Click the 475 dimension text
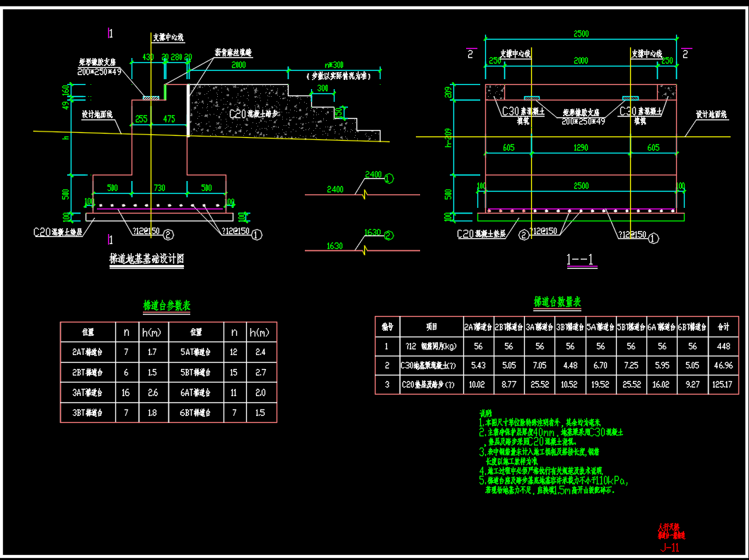 (x=168, y=119)
